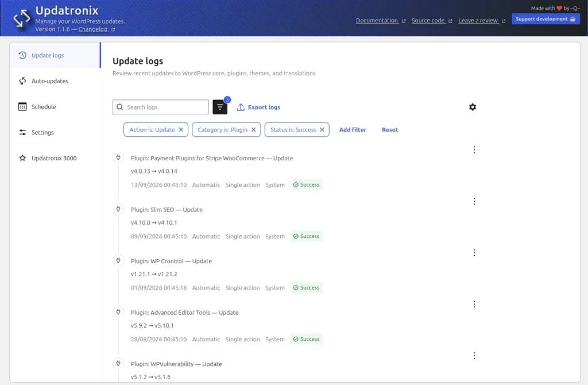Remove the Category is Plugin filter
The image size is (588, 385).
point(253,130)
